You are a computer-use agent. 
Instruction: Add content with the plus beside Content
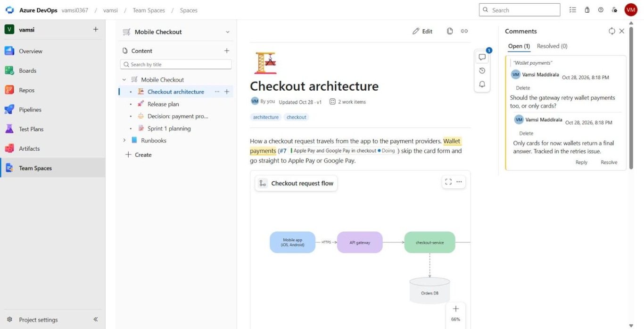tap(227, 51)
